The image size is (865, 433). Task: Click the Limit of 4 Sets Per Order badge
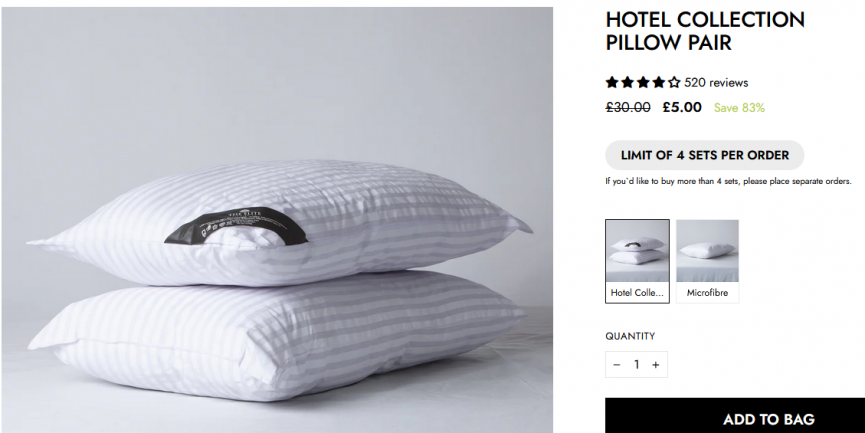click(704, 155)
